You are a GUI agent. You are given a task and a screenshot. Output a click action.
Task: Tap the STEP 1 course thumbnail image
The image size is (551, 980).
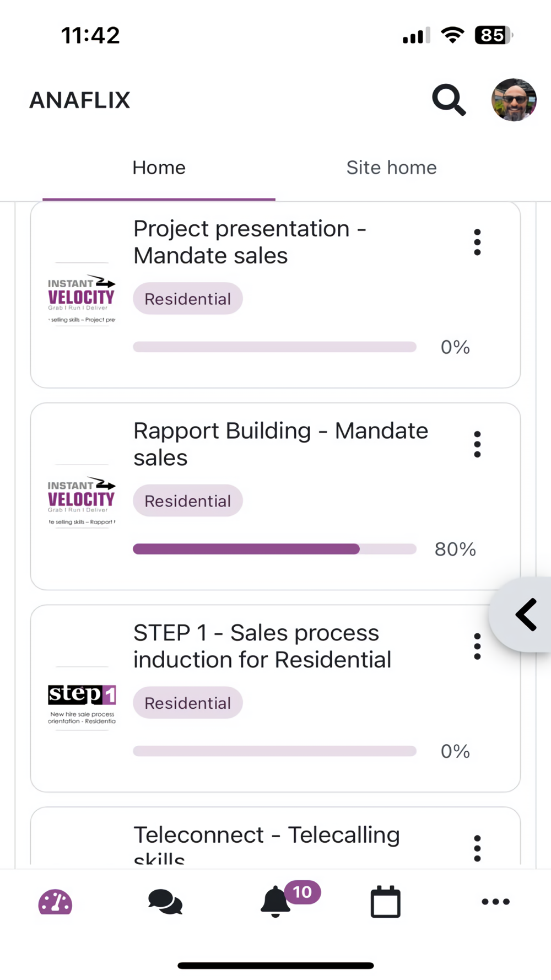point(82,699)
